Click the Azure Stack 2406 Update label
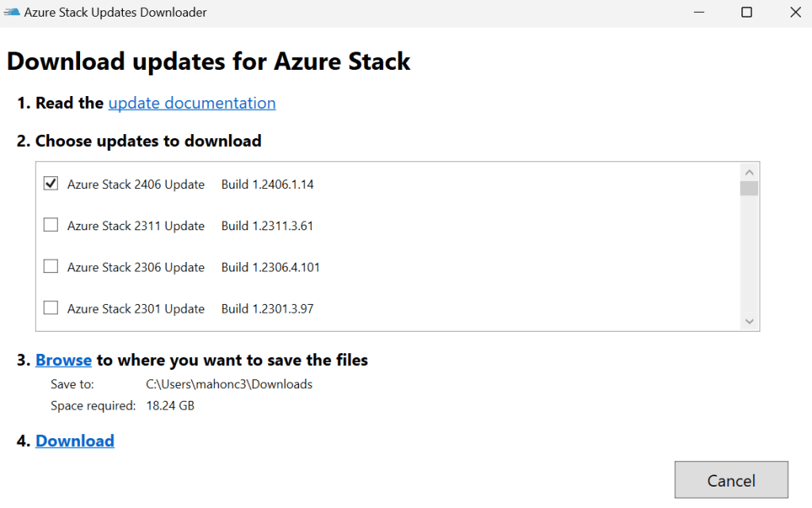The image size is (812, 508). tap(136, 184)
